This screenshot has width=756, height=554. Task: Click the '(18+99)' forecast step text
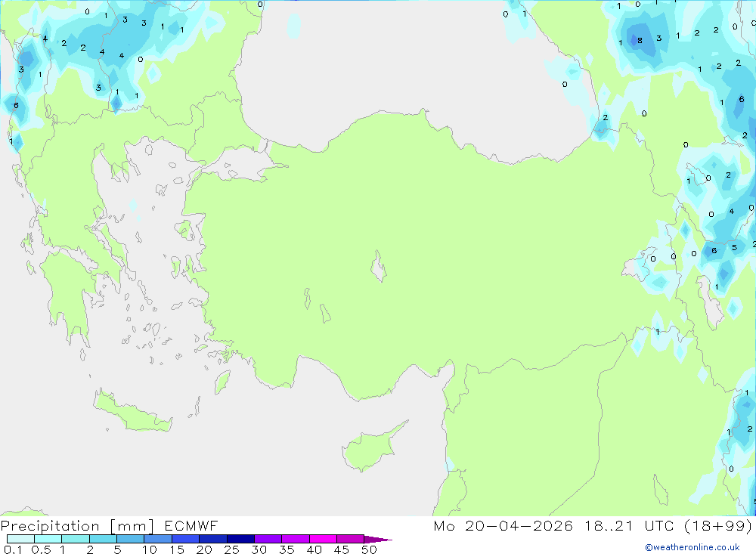pos(718,525)
